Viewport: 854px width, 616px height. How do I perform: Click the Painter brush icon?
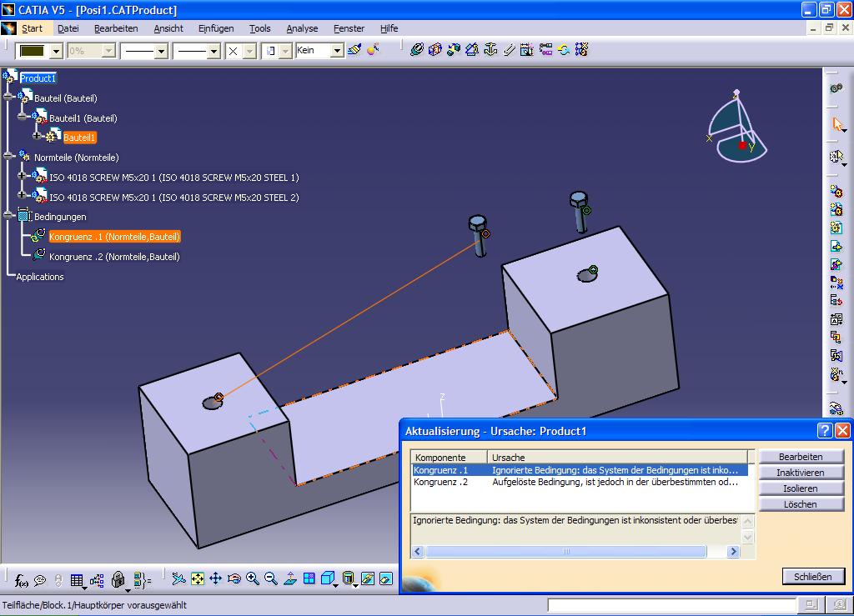coord(354,50)
